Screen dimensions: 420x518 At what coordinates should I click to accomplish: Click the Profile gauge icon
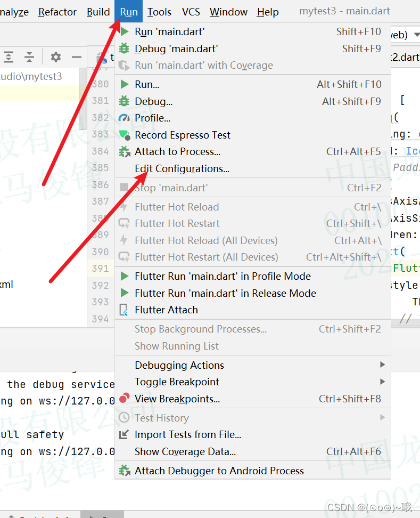(x=124, y=118)
